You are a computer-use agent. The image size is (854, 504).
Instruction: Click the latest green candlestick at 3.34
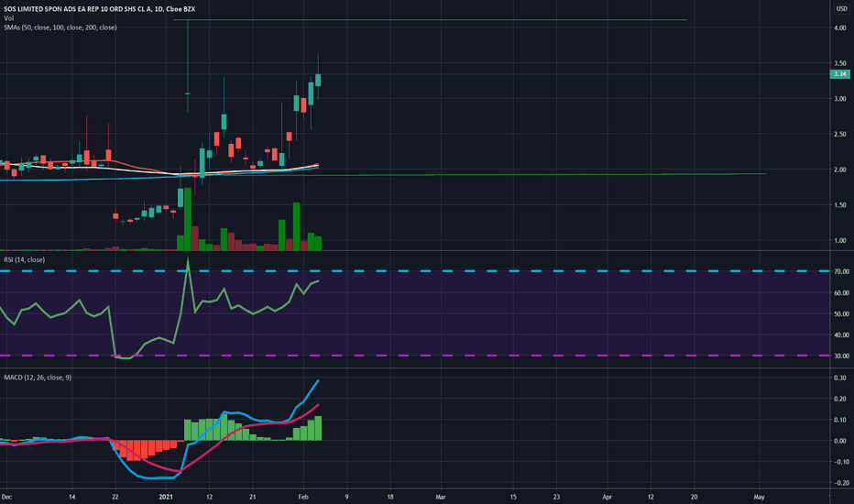[x=318, y=80]
